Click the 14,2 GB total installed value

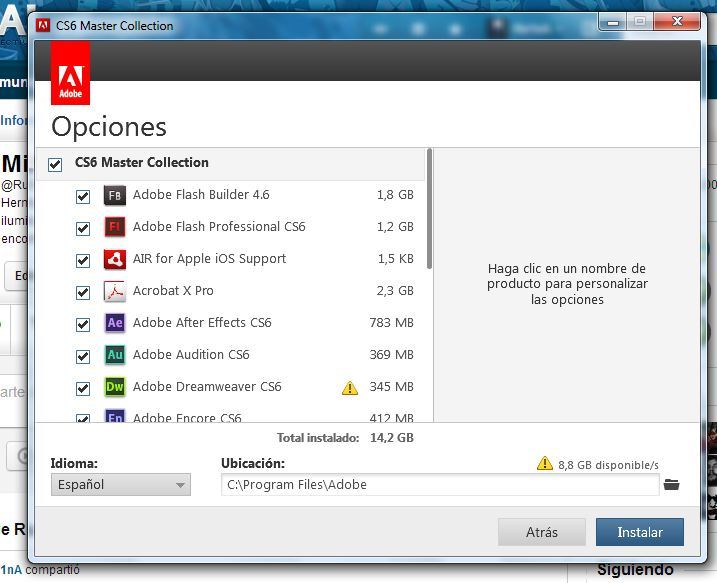pyautogui.click(x=392, y=438)
